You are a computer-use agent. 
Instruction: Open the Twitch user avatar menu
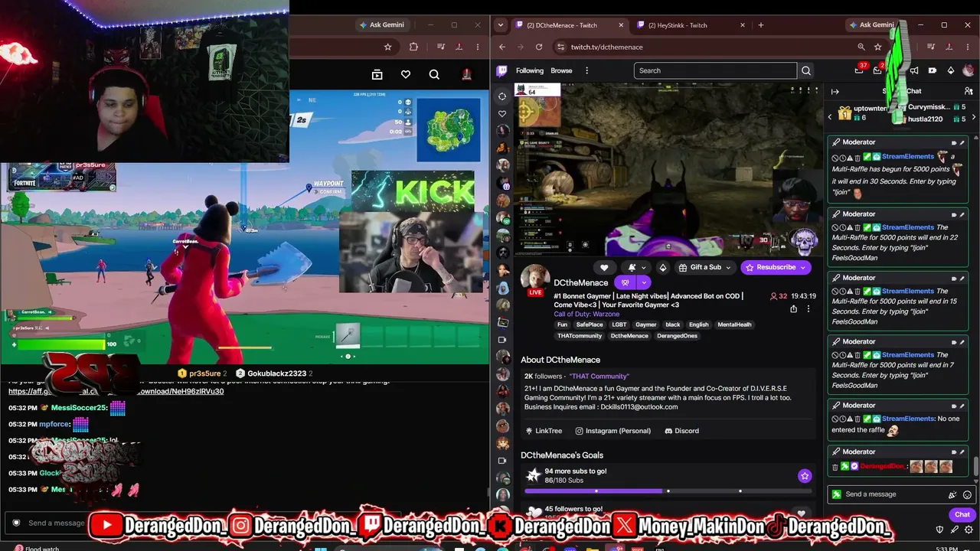(969, 70)
